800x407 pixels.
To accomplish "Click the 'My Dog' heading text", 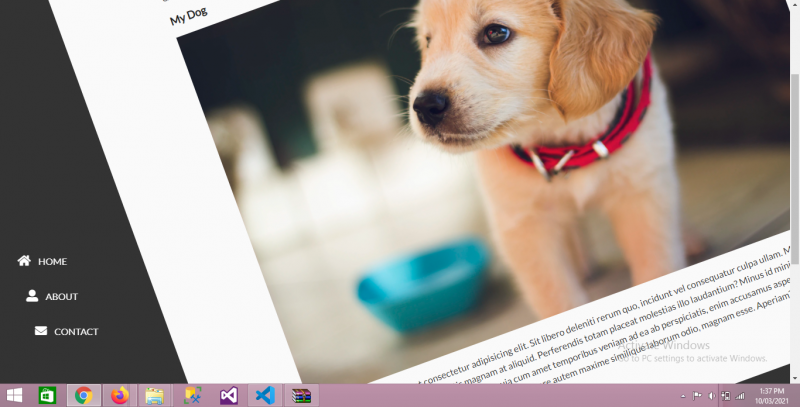I will tap(189, 16).
